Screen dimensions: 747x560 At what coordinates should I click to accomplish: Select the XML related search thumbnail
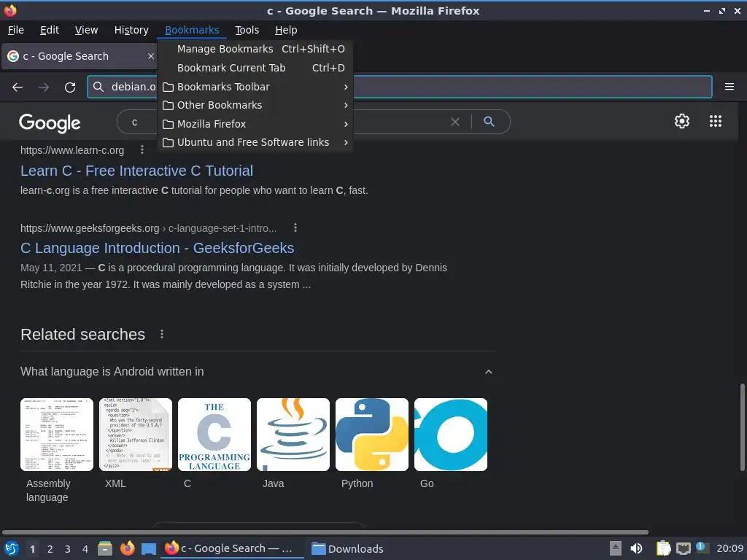point(135,435)
